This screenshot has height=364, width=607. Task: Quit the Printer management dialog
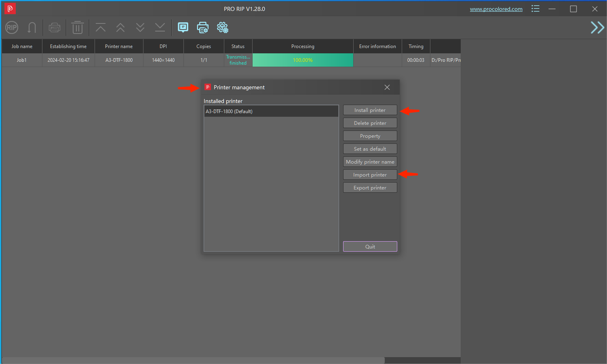370,246
